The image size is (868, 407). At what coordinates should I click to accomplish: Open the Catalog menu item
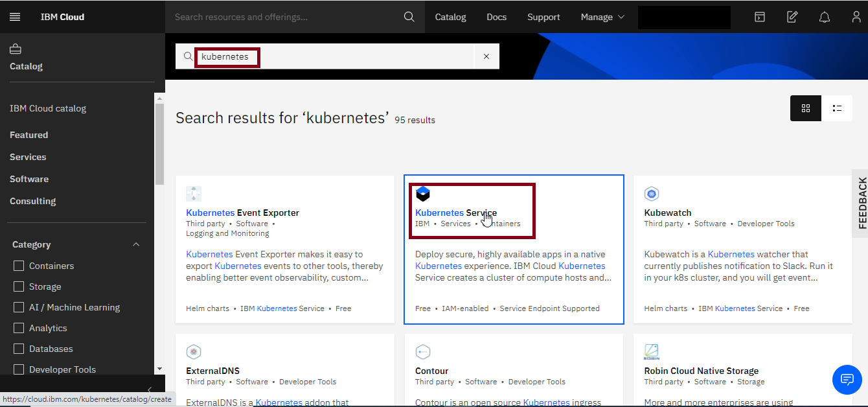pyautogui.click(x=450, y=17)
